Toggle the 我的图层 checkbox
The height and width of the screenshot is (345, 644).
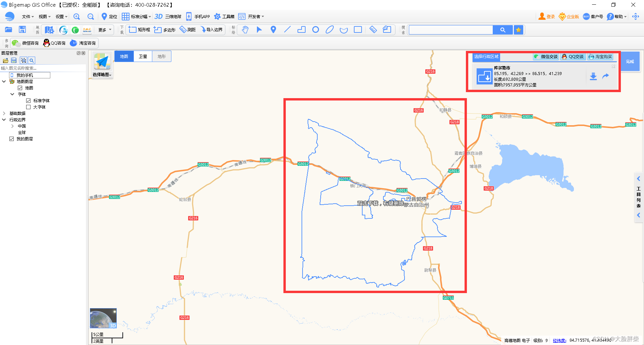[x=11, y=139]
